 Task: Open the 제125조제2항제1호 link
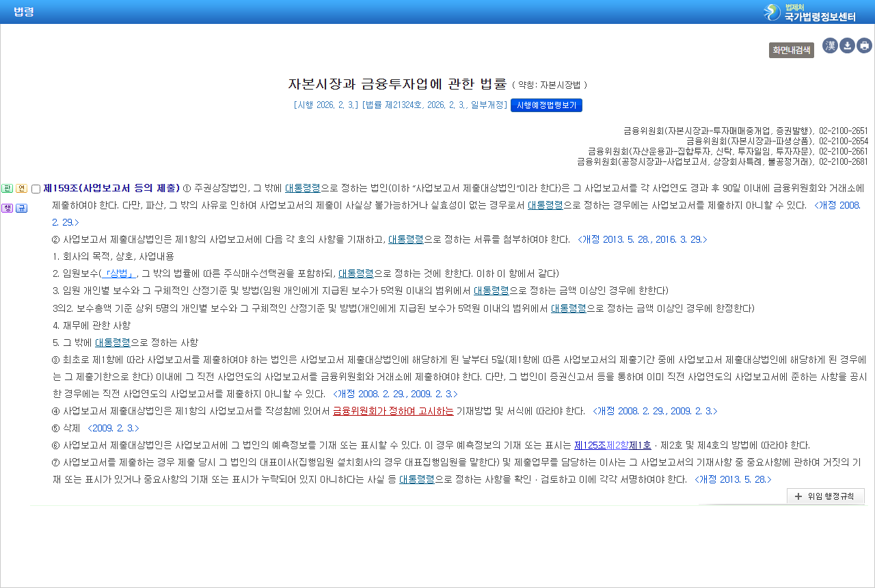pyautogui.click(x=613, y=444)
